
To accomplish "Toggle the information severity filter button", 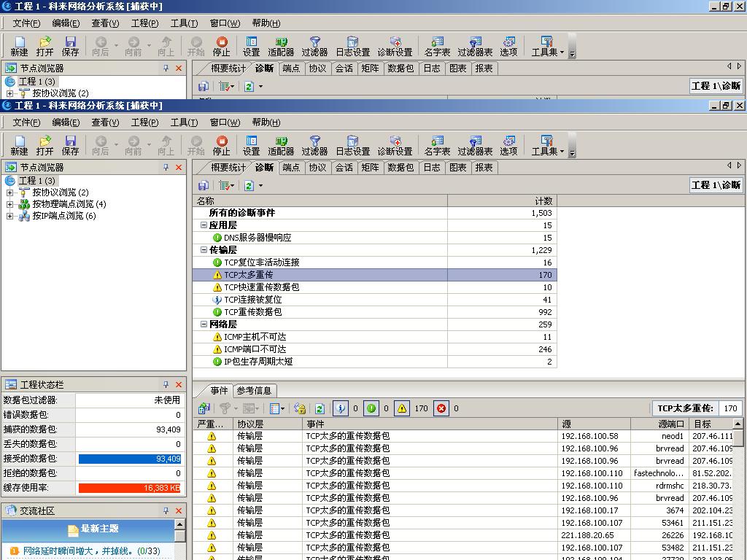I will pyautogui.click(x=341, y=409).
